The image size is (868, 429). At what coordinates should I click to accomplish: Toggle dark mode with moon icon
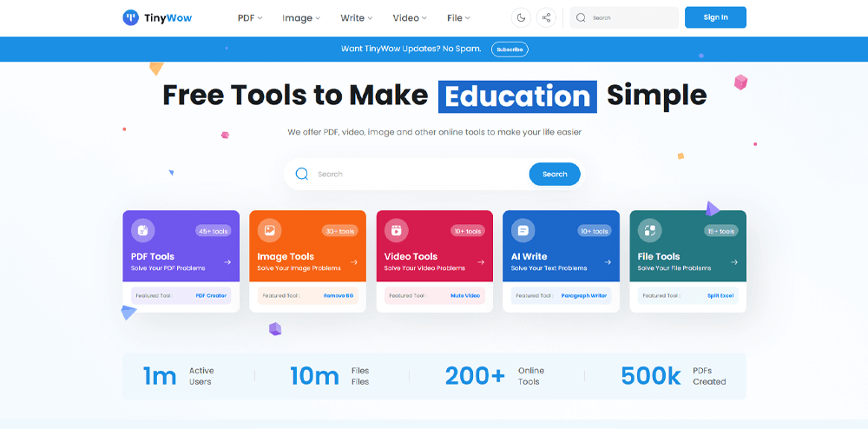[521, 17]
